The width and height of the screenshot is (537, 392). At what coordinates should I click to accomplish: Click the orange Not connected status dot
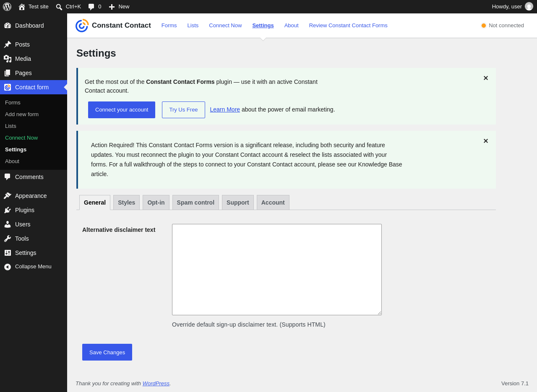click(484, 26)
